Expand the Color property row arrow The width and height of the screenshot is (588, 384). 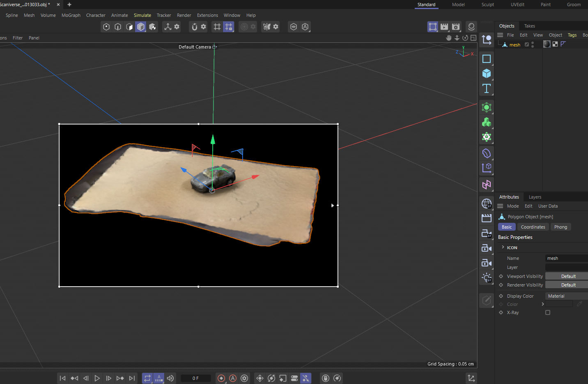[x=542, y=304]
